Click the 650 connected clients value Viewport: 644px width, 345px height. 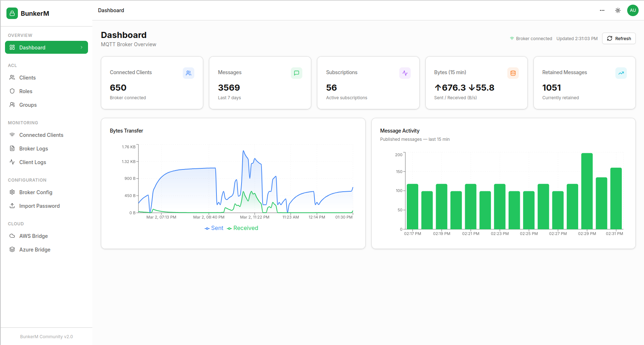(118, 87)
